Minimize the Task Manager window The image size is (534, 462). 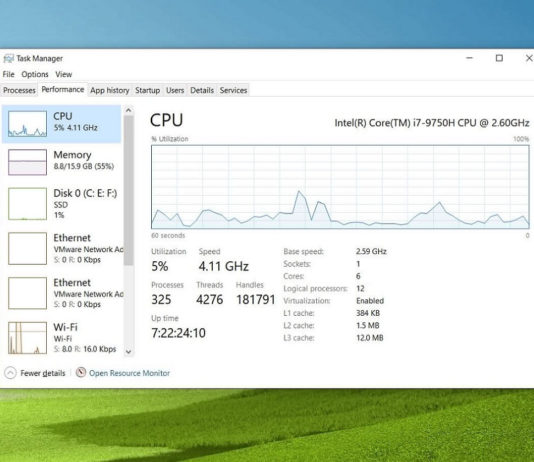469,58
